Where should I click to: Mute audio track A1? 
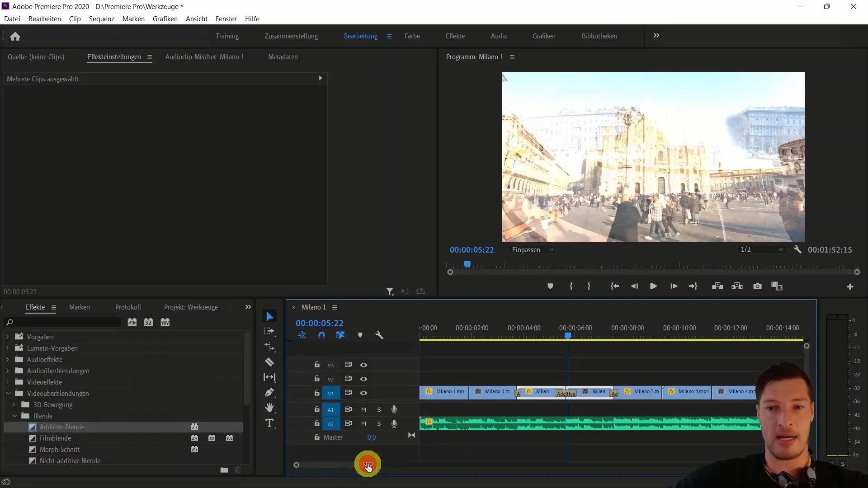[363, 410]
